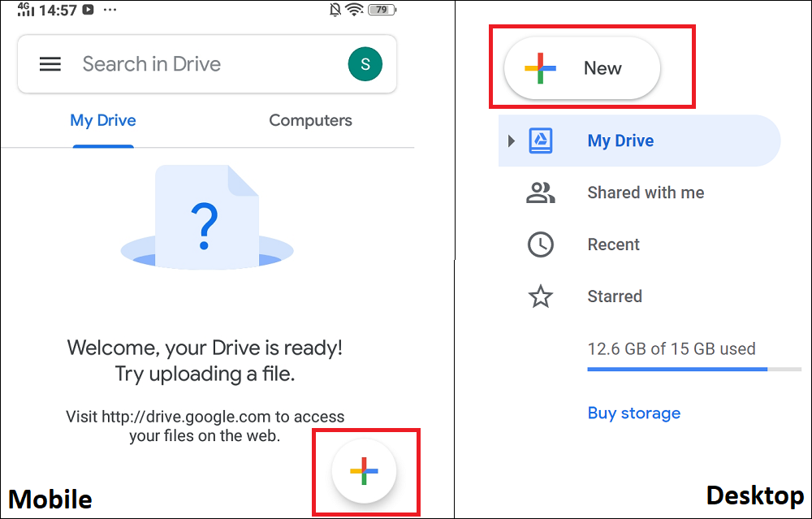Click the 12.6 GB of 15 GB used text
Screen dimensions: 812x519
click(672, 348)
